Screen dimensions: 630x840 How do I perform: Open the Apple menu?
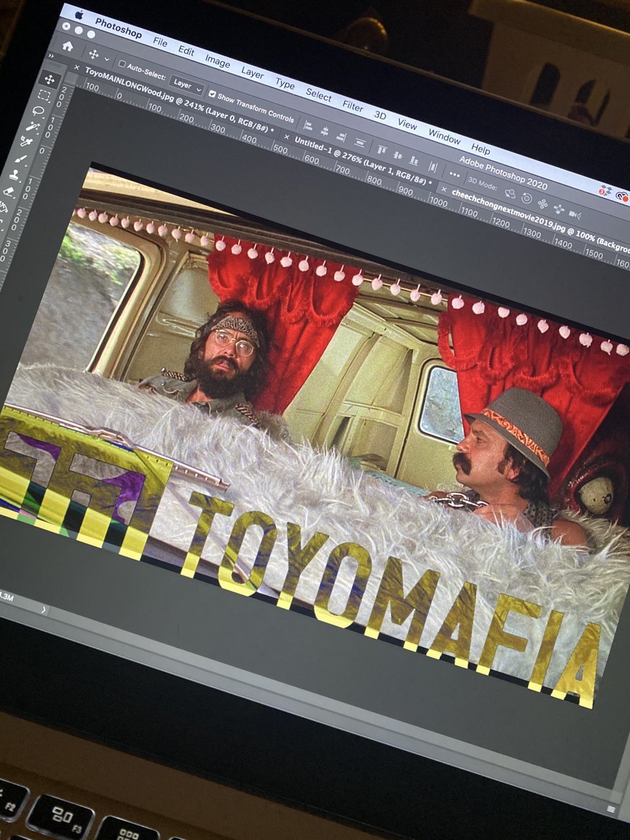pyautogui.click(x=79, y=14)
